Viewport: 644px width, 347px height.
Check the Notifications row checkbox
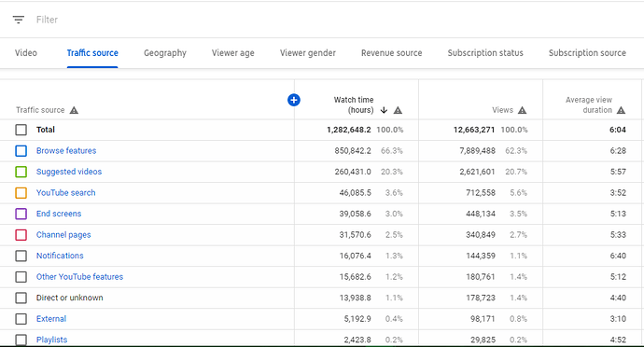tap(21, 256)
